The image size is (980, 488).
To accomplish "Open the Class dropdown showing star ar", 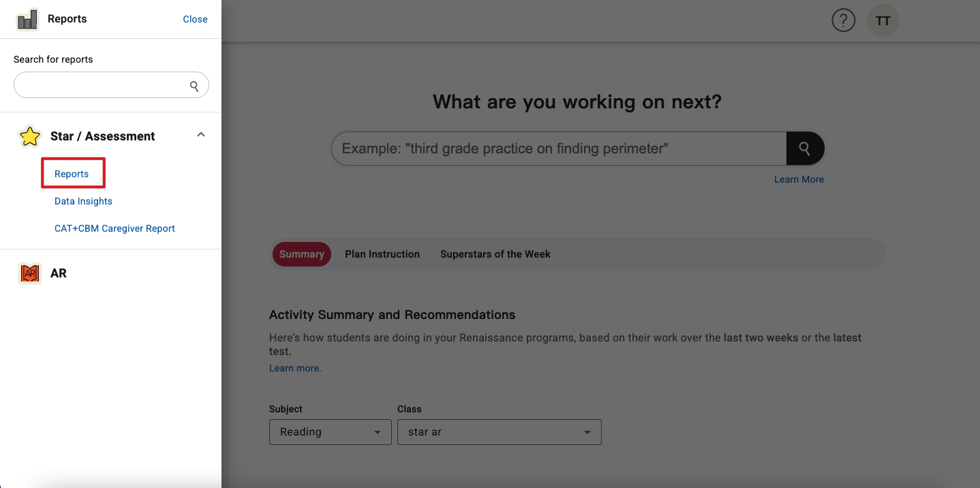I will (499, 432).
